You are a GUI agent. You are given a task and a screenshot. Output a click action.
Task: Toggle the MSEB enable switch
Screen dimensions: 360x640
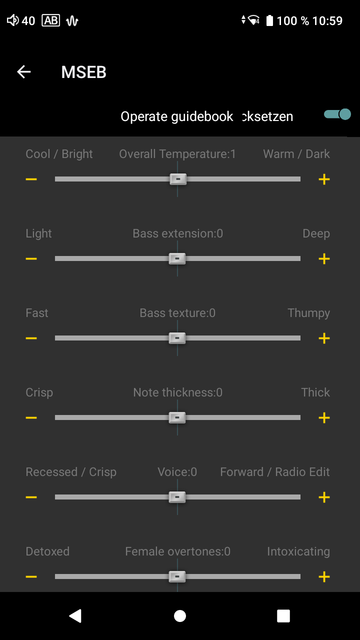[338, 114]
